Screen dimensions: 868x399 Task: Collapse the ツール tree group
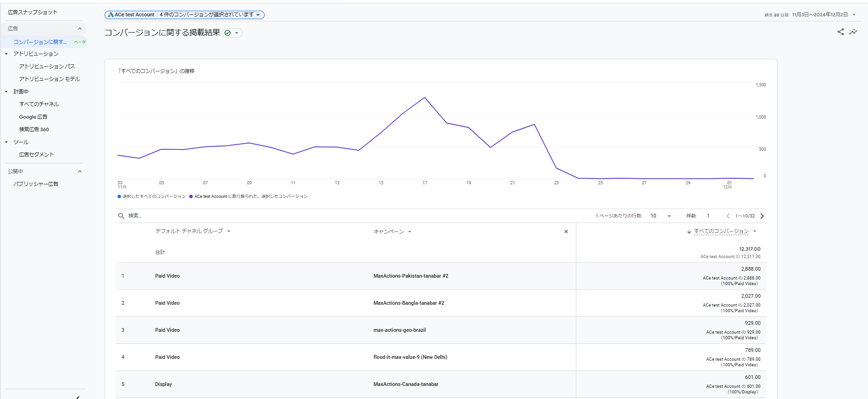7,142
